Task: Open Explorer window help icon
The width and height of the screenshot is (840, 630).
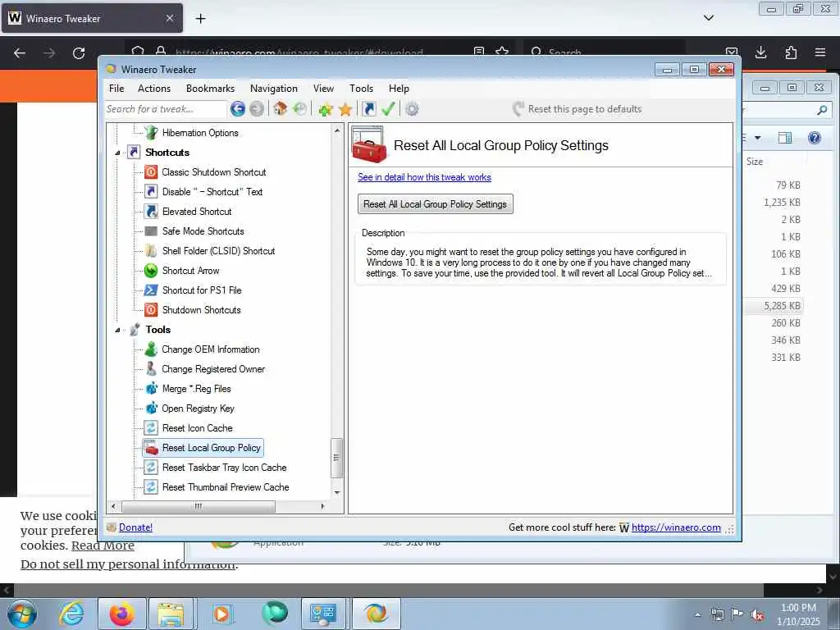Action: tap(815, 138)
